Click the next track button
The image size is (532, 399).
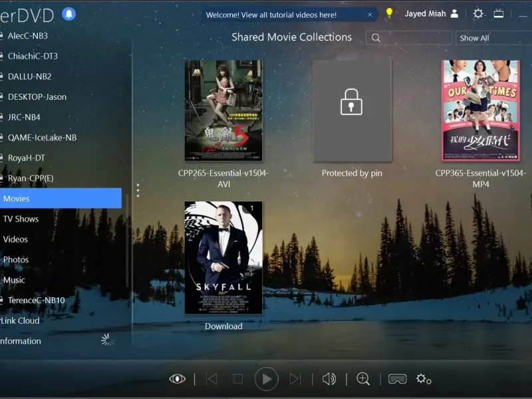pos(295,378)
